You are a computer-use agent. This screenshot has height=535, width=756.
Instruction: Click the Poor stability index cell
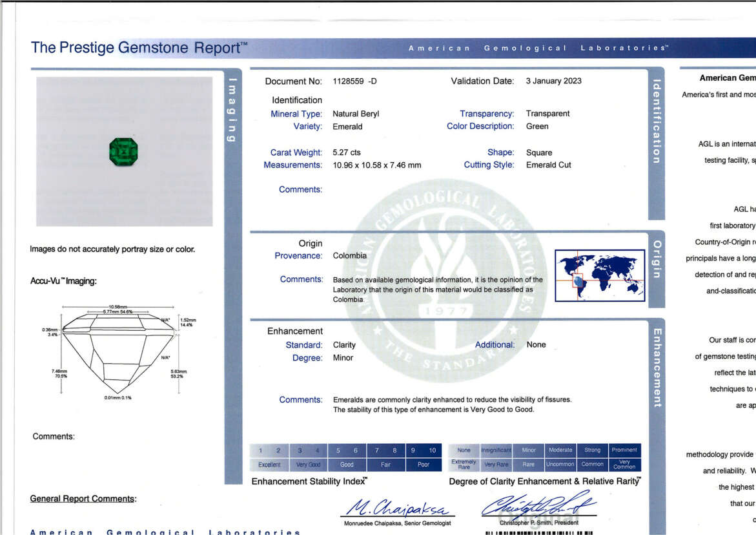[424, 465]
